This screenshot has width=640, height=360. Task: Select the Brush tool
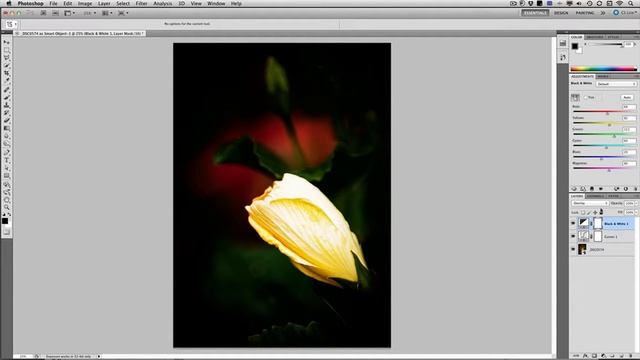7,98
